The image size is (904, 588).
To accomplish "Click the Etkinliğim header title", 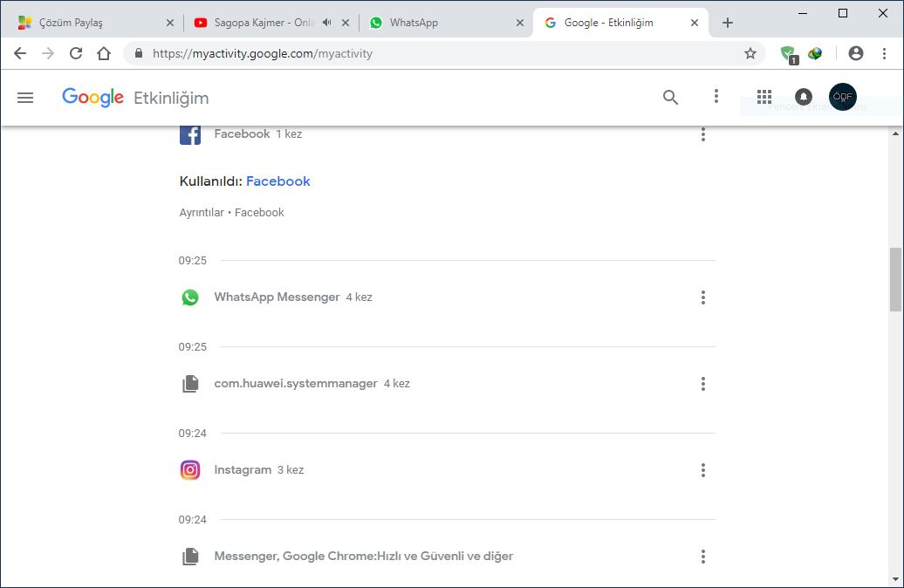I will 171,98.
